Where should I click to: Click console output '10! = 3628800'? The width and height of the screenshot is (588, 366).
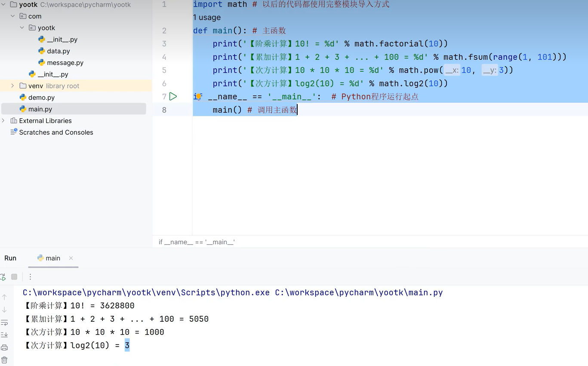click(102, 306)
